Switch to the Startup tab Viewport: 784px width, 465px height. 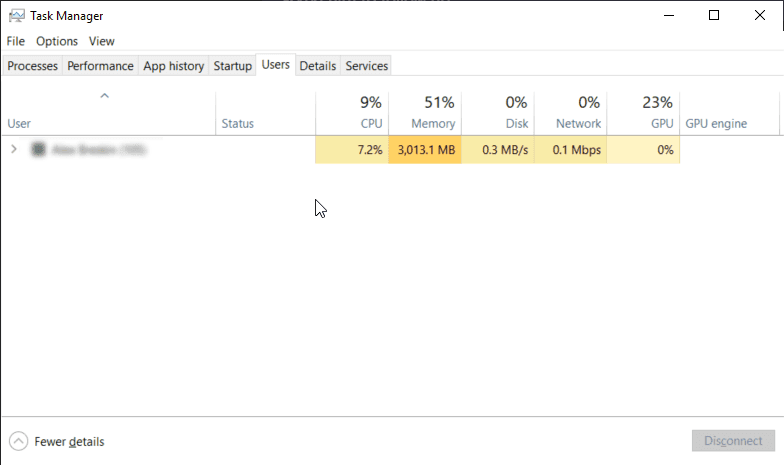[232, 66]
